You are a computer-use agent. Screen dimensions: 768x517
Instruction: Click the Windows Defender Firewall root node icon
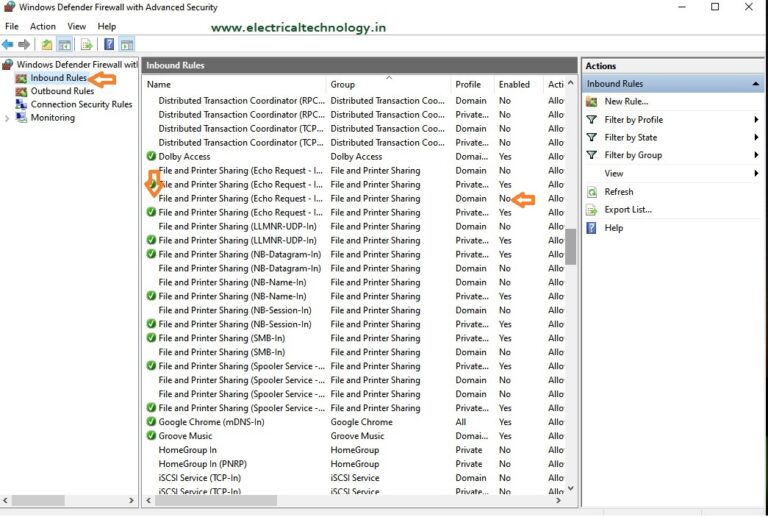tap(7, 65)
